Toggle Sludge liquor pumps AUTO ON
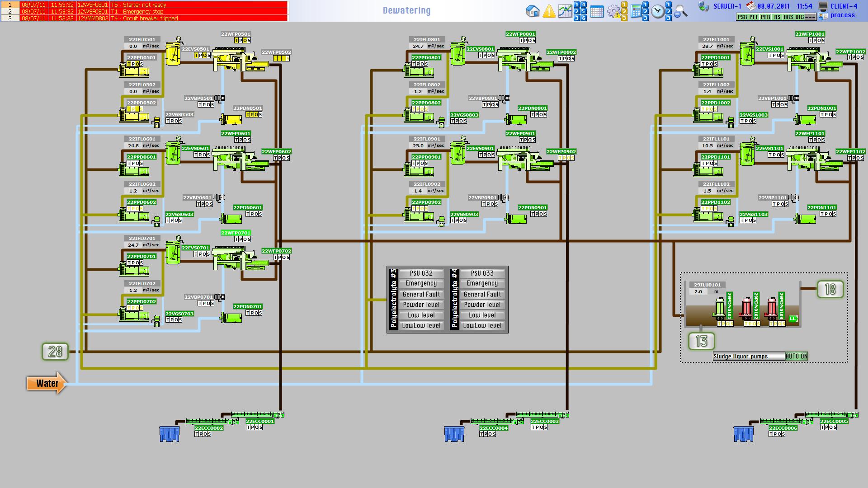 click(x=796, y=356)
